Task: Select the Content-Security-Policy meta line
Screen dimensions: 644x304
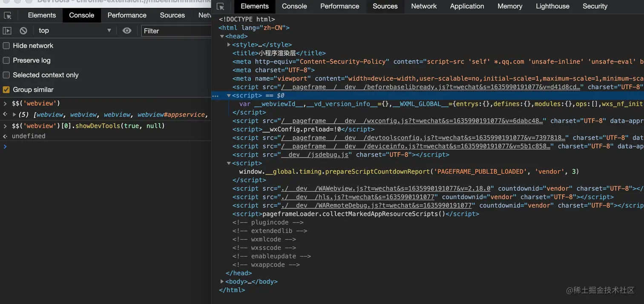Action: [438, 62]
